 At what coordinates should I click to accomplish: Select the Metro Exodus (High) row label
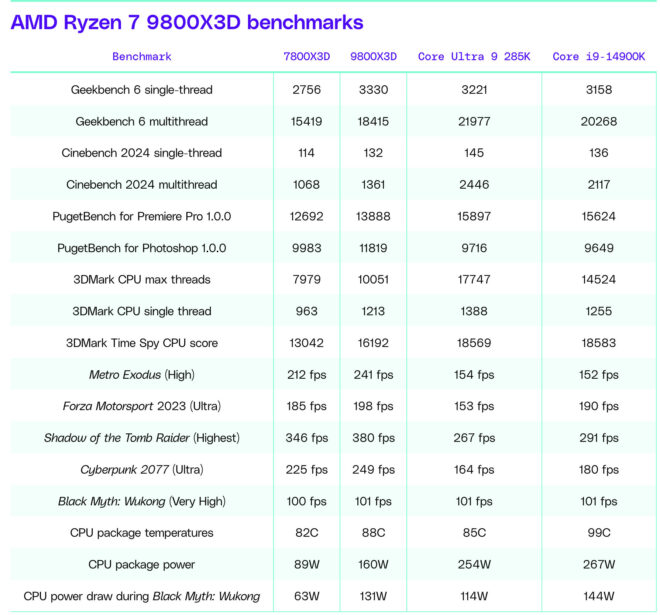[x=142, y=375]
